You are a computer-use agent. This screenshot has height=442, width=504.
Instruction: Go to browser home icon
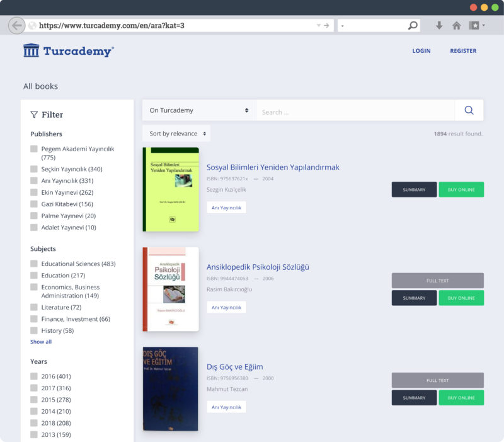click(457, 26)
